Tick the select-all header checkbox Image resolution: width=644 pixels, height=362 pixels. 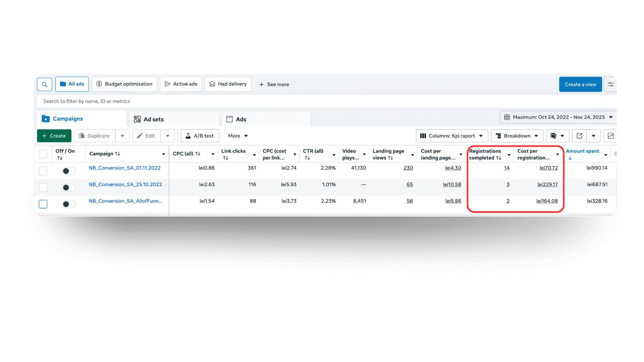pyautogui.click(x=43, y=154)
